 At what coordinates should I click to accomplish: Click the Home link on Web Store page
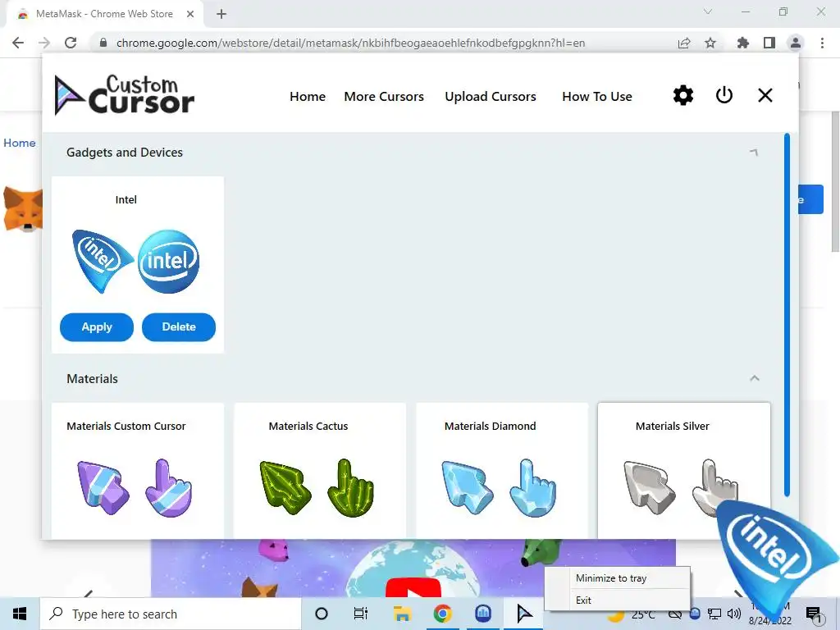[20, 143]
